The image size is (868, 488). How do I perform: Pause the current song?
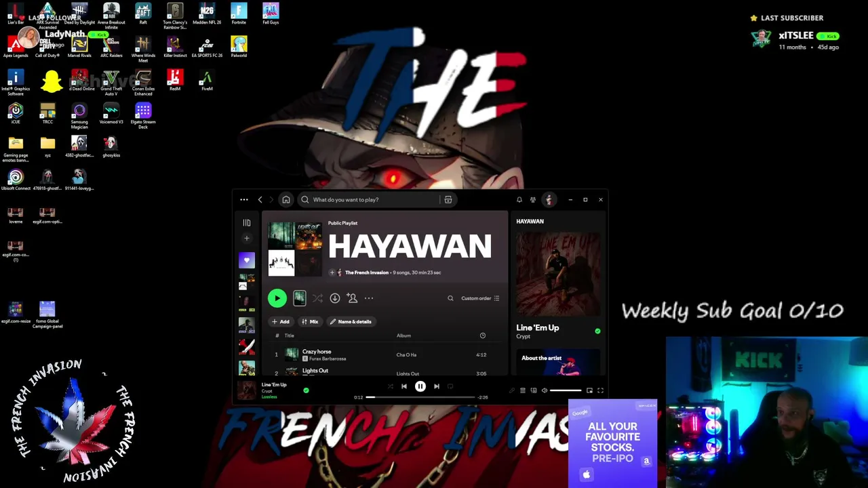pyautogui.click(x=420, y=386)
